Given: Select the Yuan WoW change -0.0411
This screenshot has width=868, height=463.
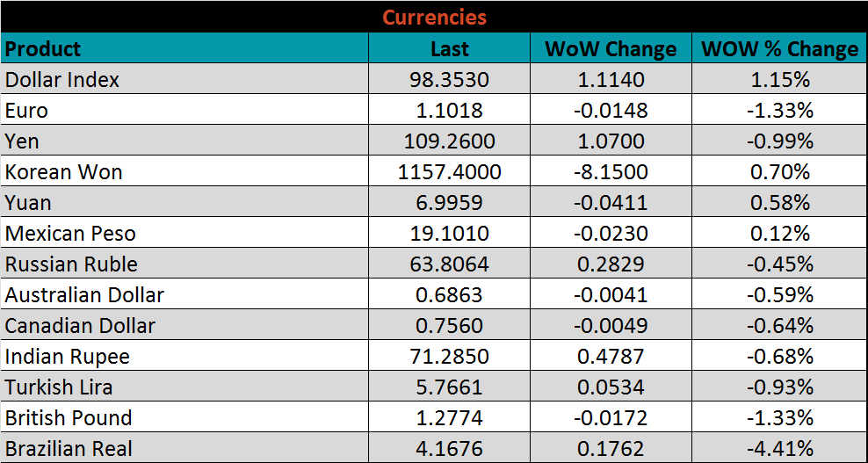Looking at the screenshot, I should 611,203.
